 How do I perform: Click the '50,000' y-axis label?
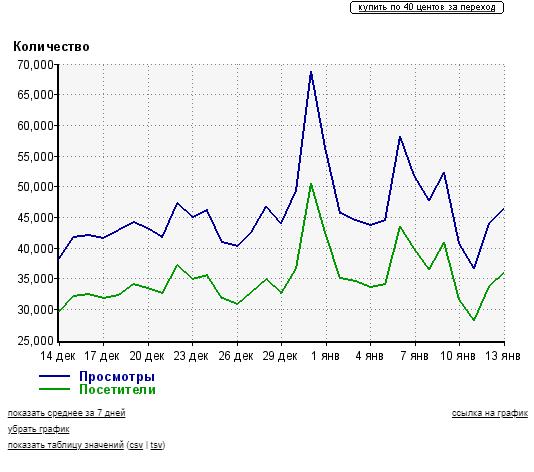pyautogui.click(x=35, y=187)
